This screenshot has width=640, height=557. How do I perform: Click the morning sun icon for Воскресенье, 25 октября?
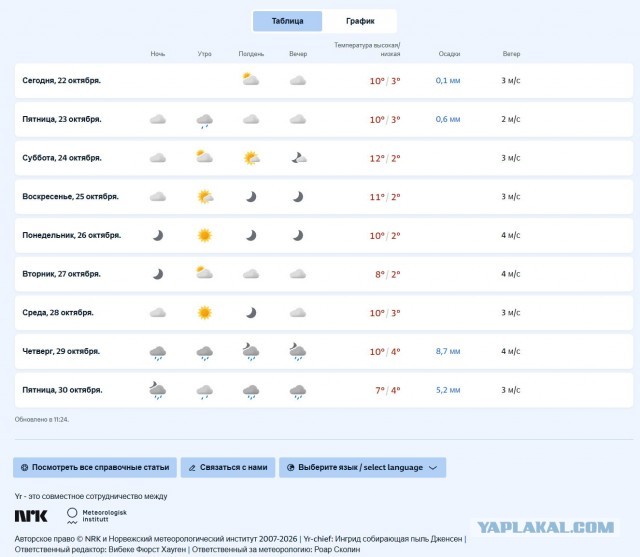(x=205, y=197)
